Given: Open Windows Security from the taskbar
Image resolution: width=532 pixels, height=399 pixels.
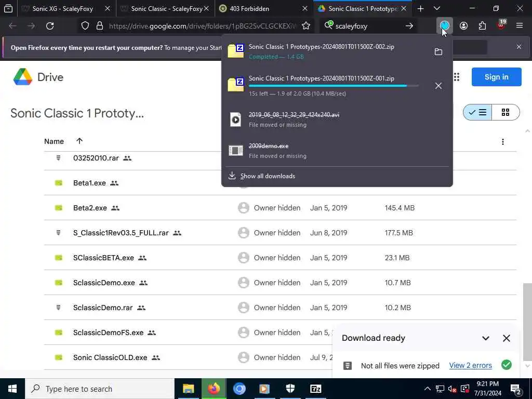Looking at the screenshot, I should [290, 389].
